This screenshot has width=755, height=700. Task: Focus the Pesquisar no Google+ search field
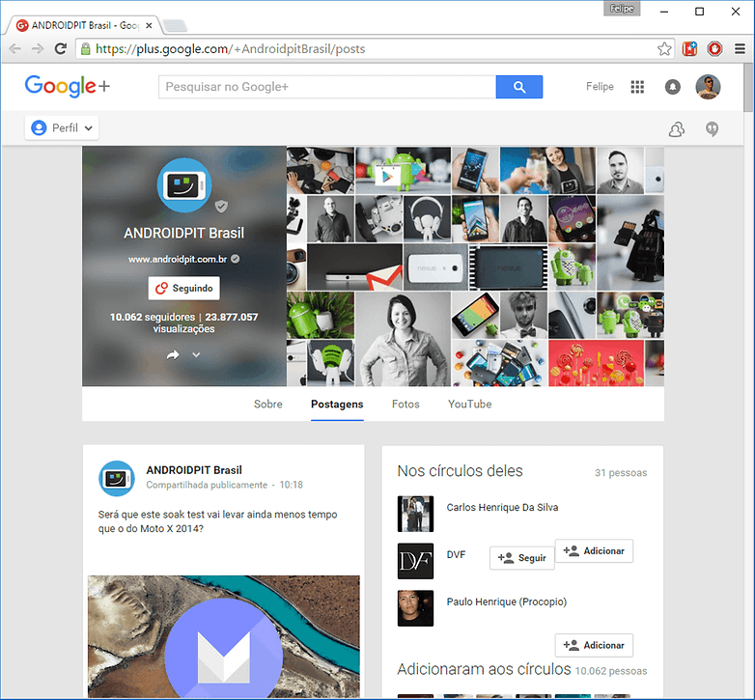coord(327,87)
